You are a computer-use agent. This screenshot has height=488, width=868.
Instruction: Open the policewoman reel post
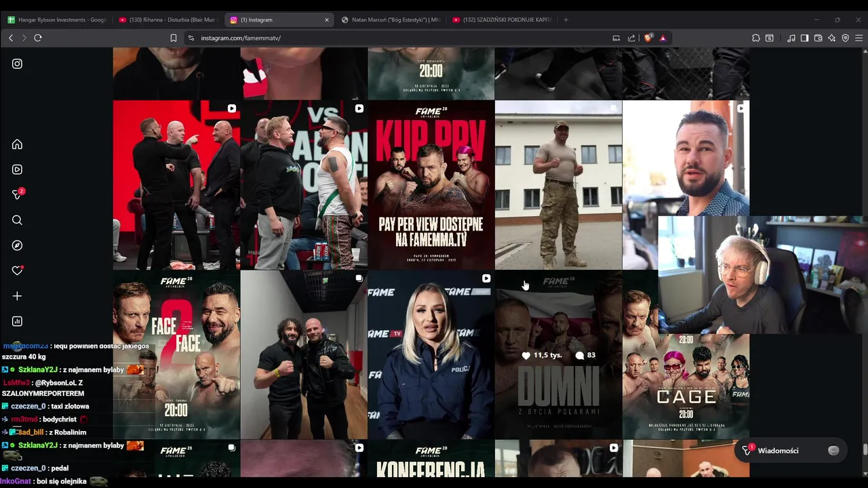[x=431, y=355]
